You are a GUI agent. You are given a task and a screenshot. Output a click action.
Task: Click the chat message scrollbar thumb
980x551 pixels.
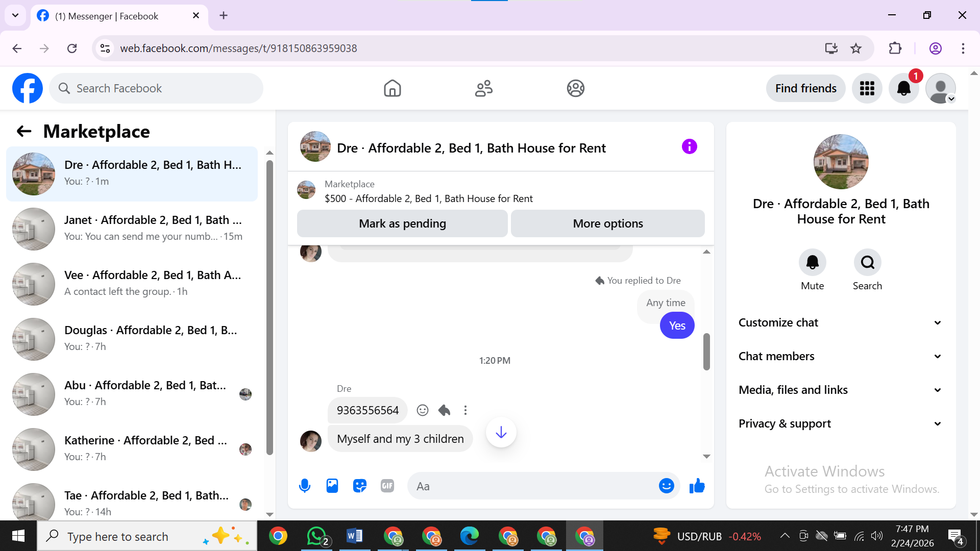706,352
